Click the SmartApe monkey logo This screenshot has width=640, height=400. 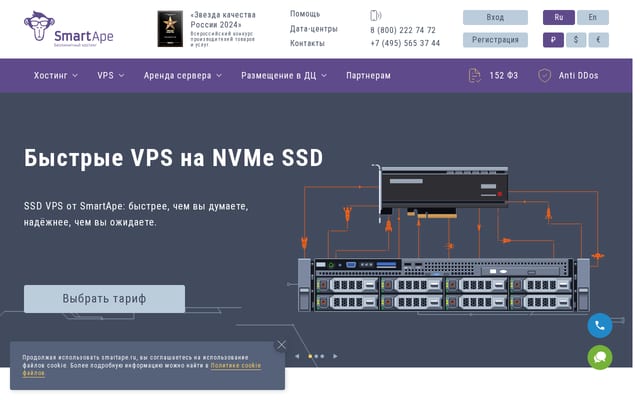pos(68,29)
